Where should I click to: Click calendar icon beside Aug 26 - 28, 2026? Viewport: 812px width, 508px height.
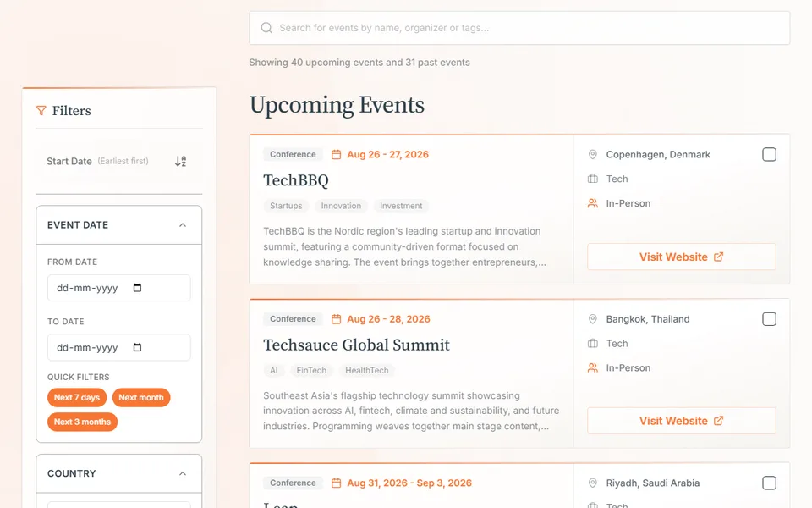coord(336,319)
